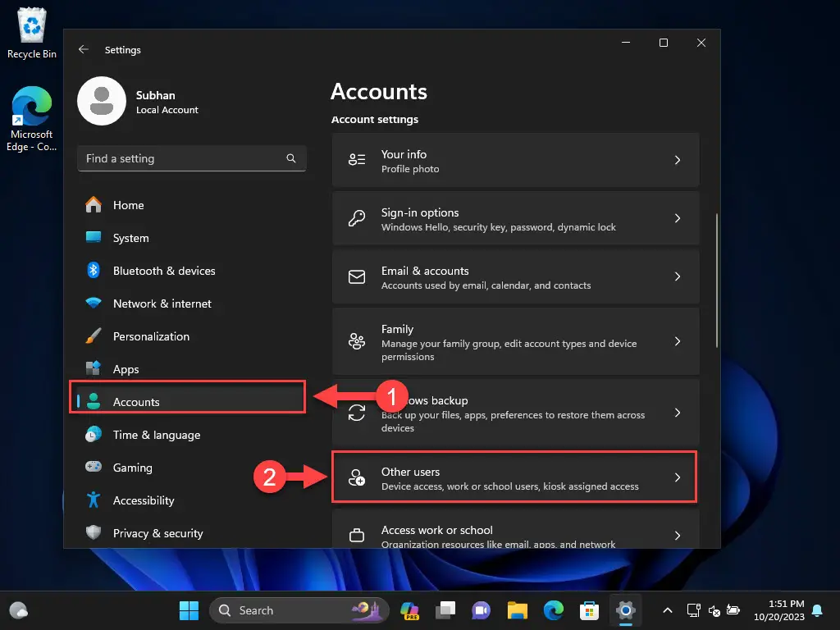Open the Recycle Bin desktop icon

[32, 33]
